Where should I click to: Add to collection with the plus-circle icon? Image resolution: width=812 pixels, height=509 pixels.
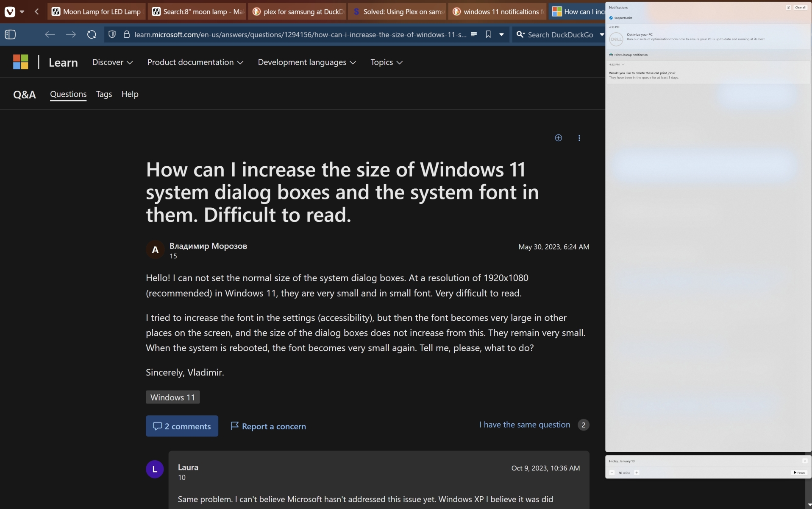(x=559, y=138)
